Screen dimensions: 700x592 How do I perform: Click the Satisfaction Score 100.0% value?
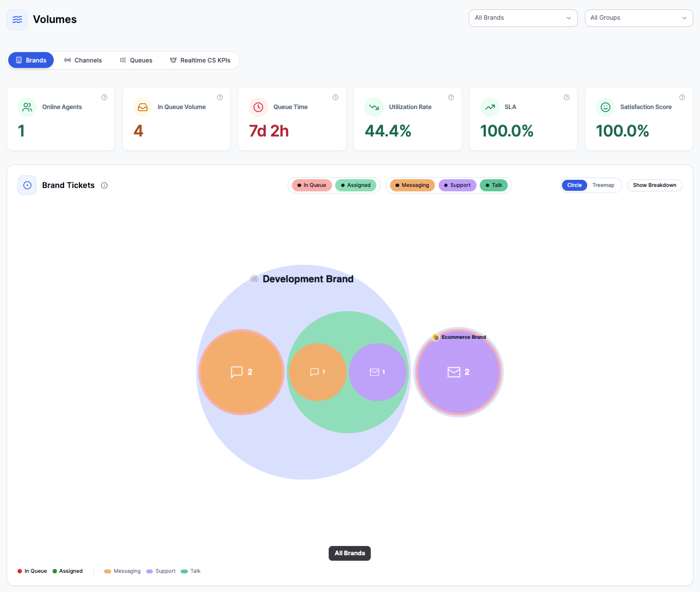[x=622, y=131]
